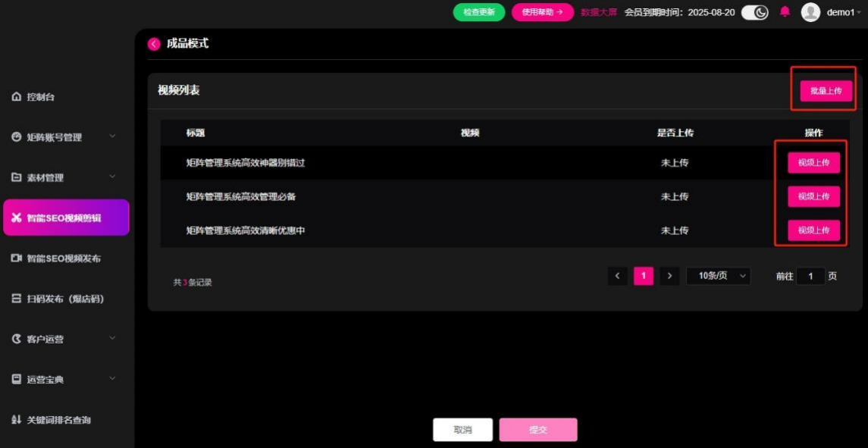Screen dimensions: 868x448
Task: Click the 矩阵账号管理 sidebar icon
Action: [16, 137]
